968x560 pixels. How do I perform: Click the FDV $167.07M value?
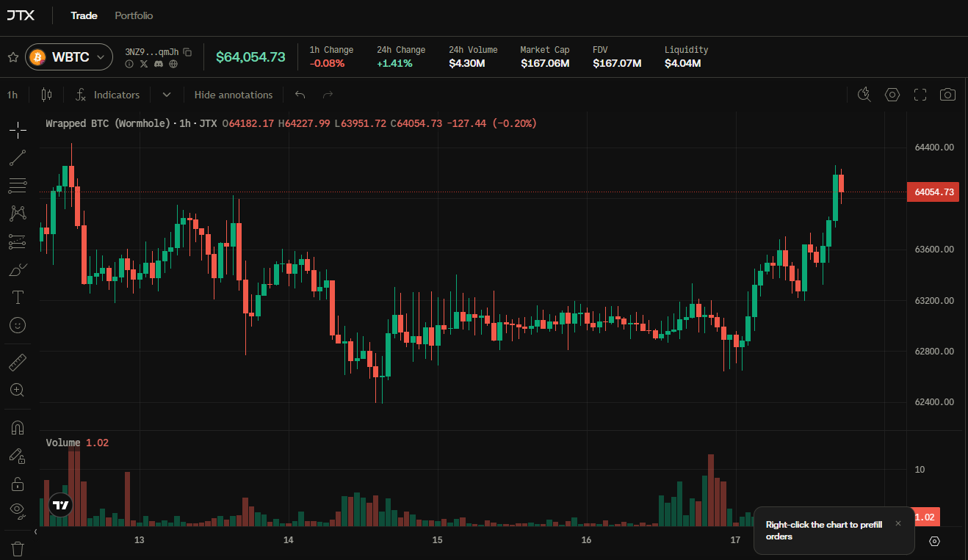point(617,63)
